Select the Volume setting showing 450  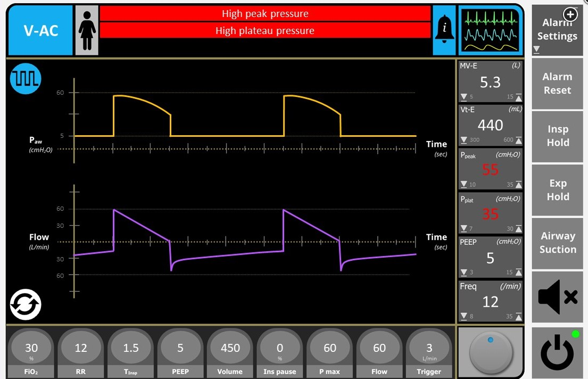230,348
